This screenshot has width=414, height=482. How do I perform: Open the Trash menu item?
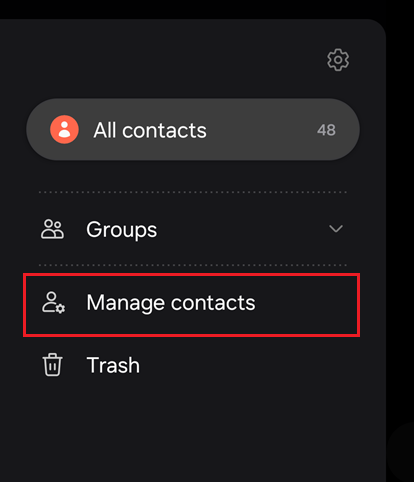[x=192, y=365]
